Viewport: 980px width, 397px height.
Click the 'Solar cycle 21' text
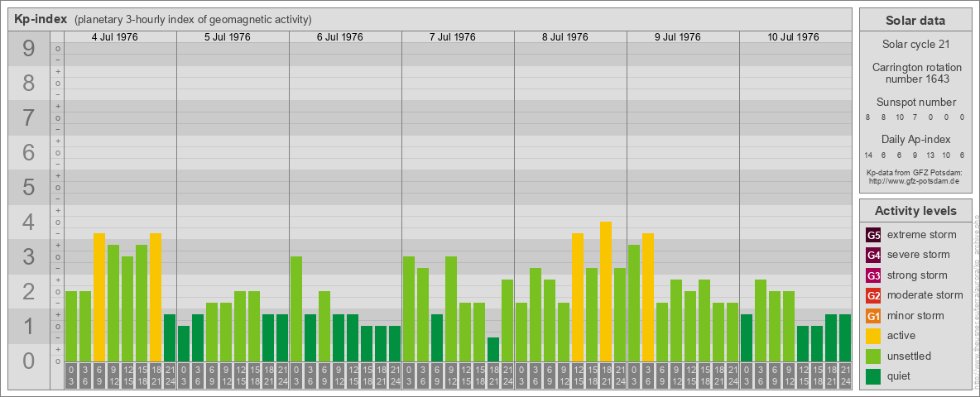click(x=915, y=45)
